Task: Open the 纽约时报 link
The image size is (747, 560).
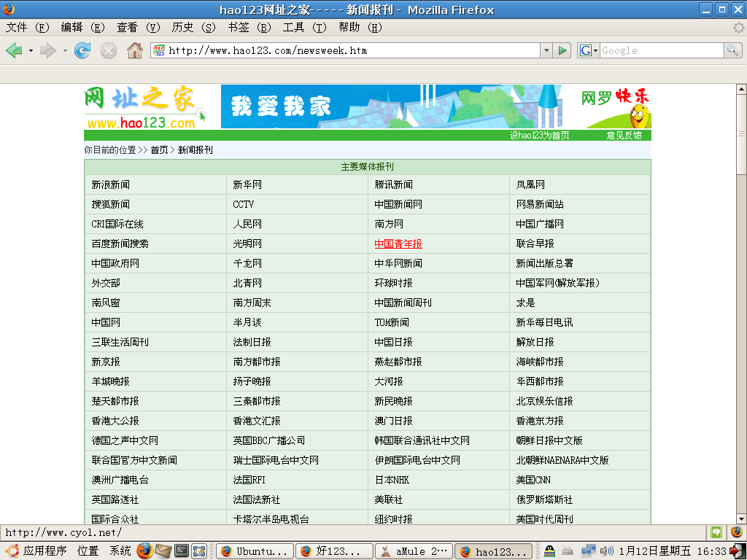Action: click(393, 519)
